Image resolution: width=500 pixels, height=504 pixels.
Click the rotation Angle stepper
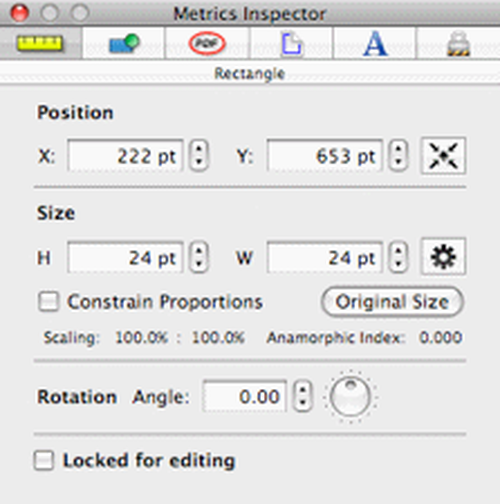click(303, 396)
